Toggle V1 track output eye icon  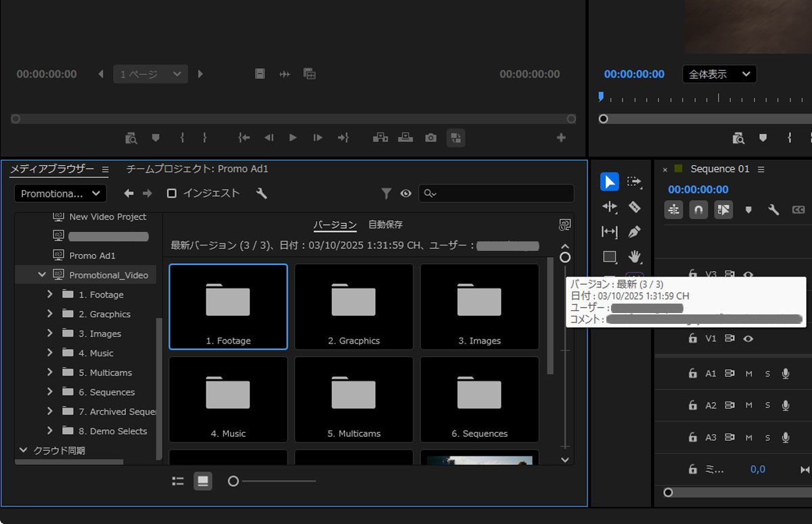click(748, 338)
